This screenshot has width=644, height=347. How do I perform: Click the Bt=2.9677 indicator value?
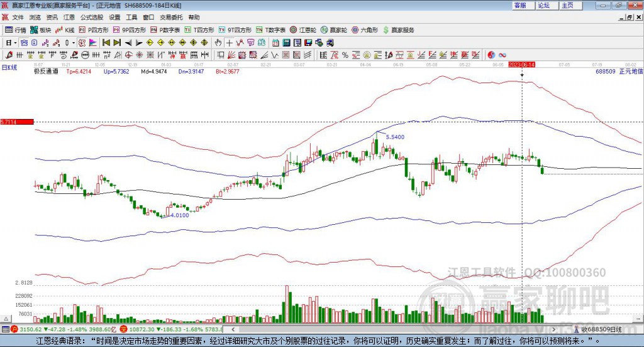(228, 72)
